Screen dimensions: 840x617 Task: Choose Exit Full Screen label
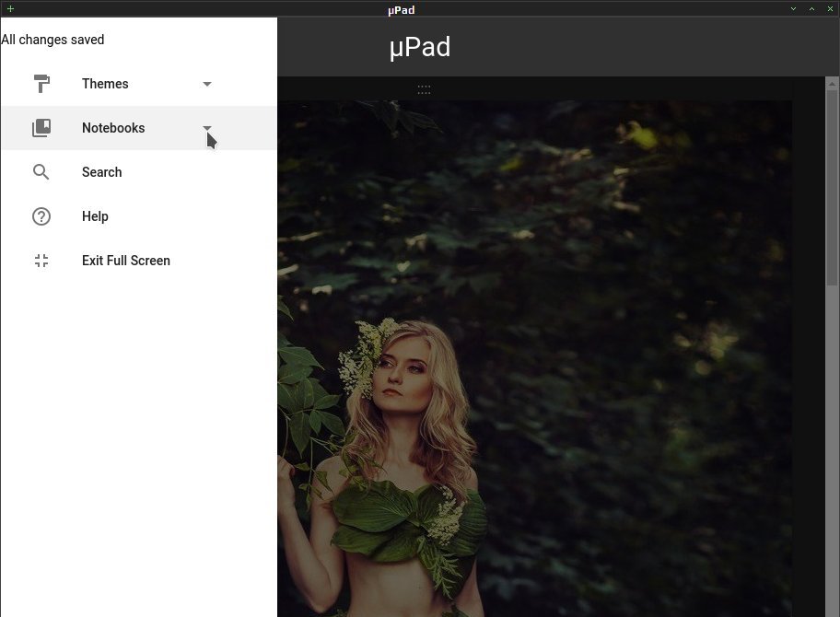pos(126,261)
